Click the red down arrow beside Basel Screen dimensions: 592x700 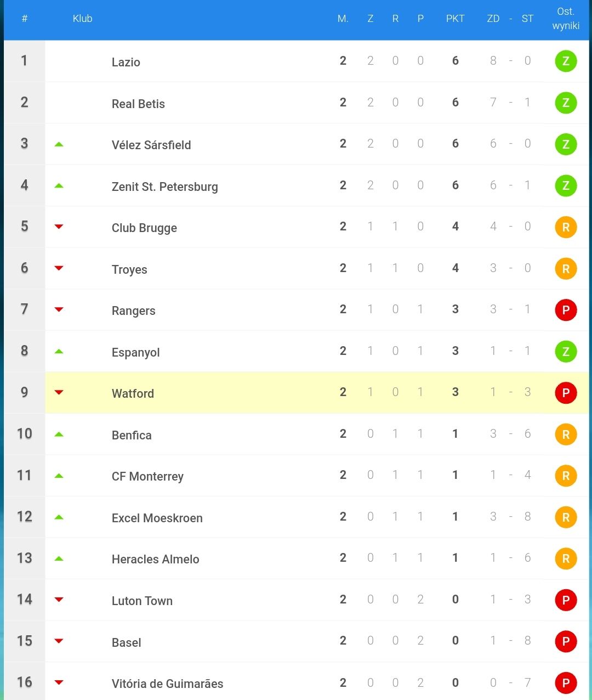(59, 641)
